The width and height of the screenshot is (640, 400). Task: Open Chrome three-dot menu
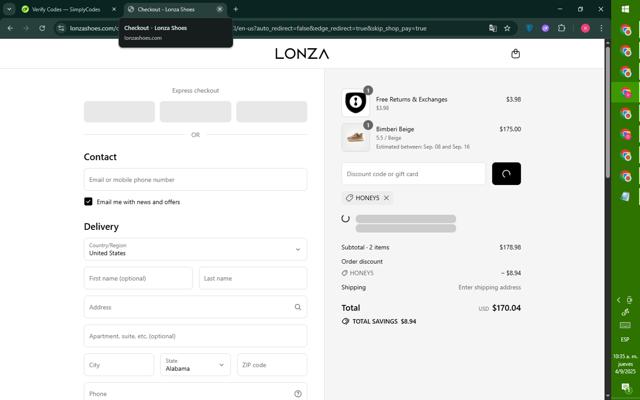point(601,28)
